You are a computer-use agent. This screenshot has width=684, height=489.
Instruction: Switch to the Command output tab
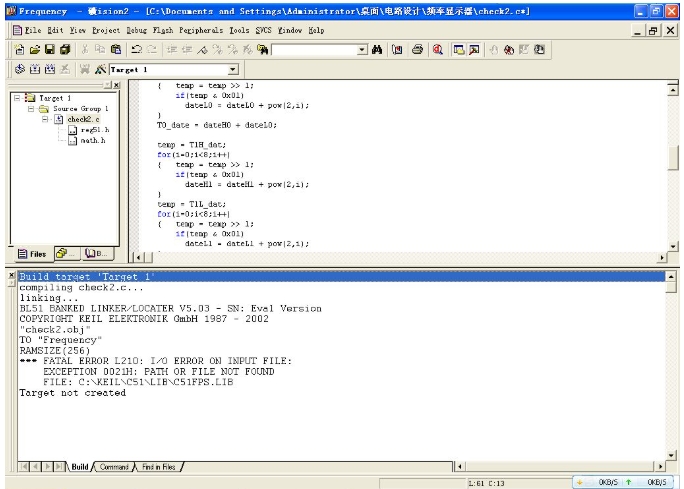pyautogui.click(x=113, y=467)
